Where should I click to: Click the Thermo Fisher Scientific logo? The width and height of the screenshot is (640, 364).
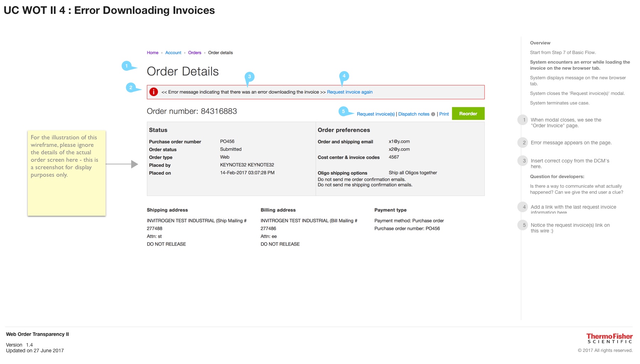609,338
